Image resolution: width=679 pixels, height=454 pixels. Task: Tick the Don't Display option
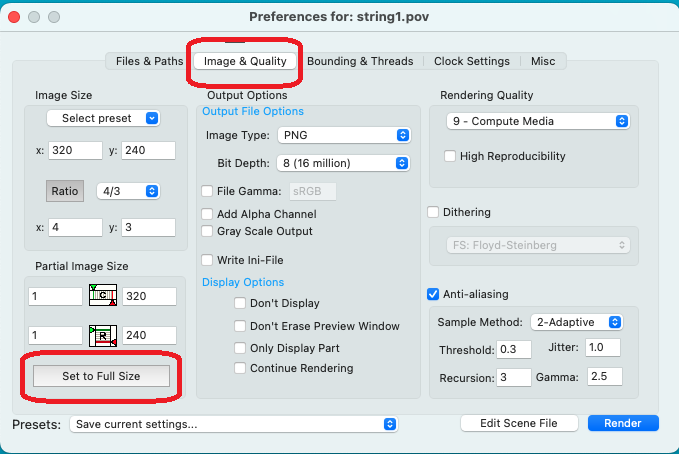tap(240, 303)
